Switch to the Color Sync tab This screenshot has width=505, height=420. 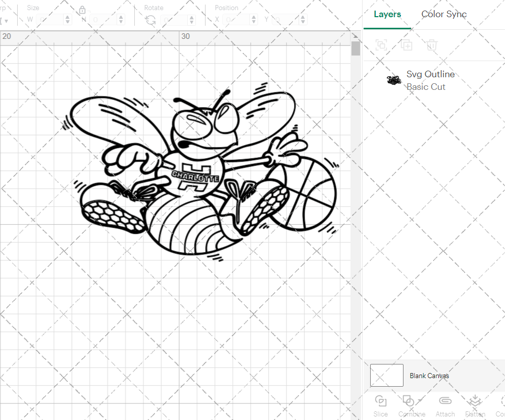(x=444, y=14)
